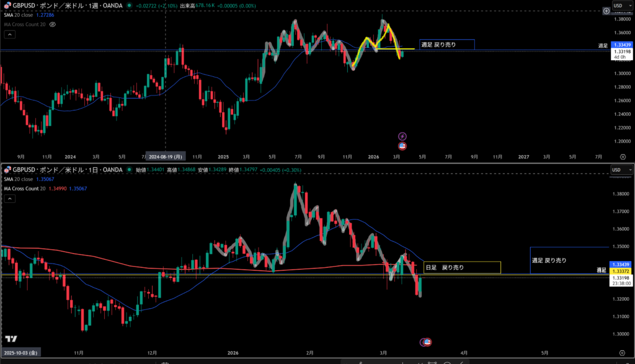The height and width of the screenshot is (364, 635).
Task: Click the TradingView logo in daily chart corner
Action: click(x=11, y=339)
